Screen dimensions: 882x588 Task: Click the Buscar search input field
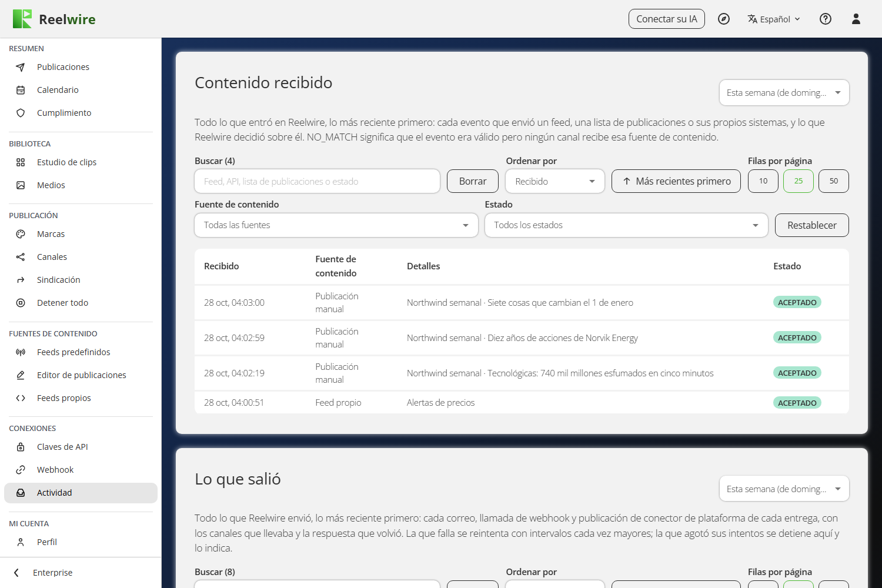[318, 181]
